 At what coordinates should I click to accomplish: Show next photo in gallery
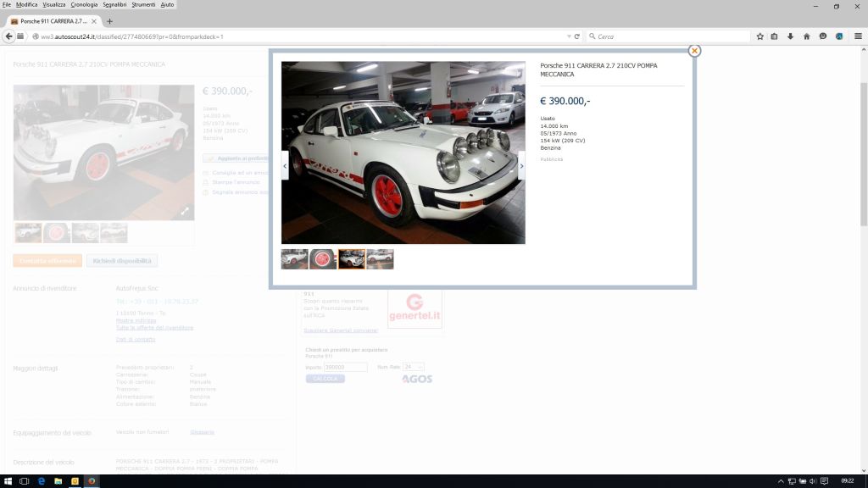521,166
